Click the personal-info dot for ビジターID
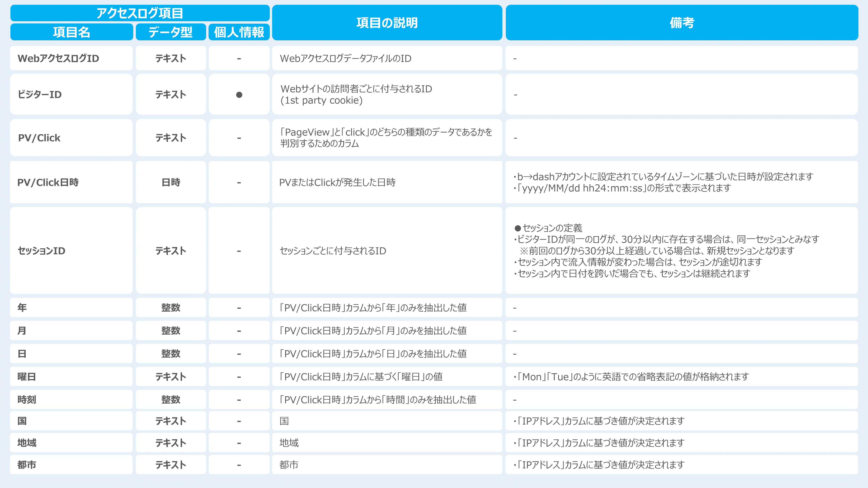The image size is (868, 488). click(239, 95)
